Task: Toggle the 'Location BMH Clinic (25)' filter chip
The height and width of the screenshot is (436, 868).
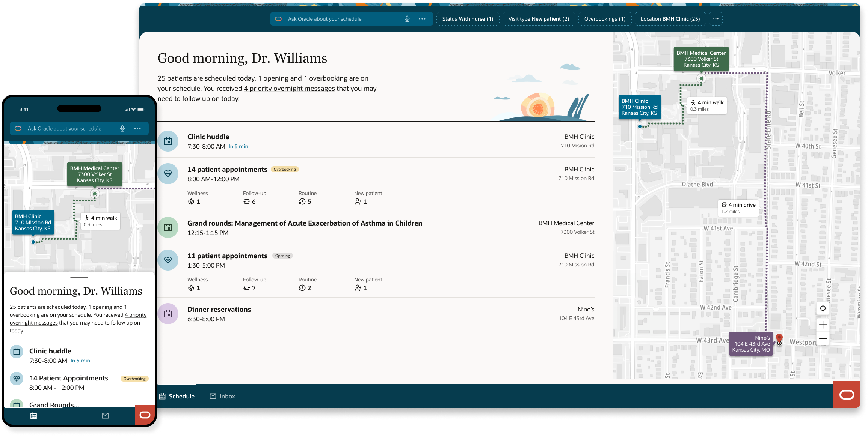Action: click(670, 19)
